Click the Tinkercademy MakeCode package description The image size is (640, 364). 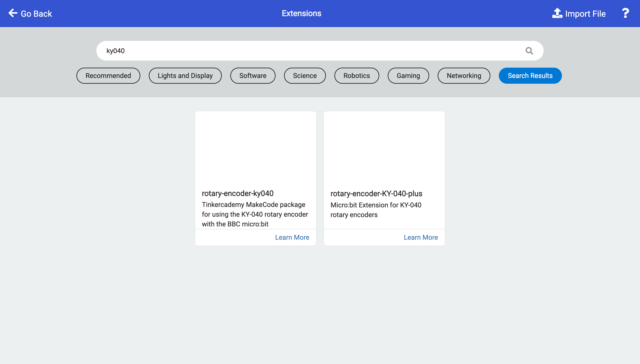(x=255, y=214)
